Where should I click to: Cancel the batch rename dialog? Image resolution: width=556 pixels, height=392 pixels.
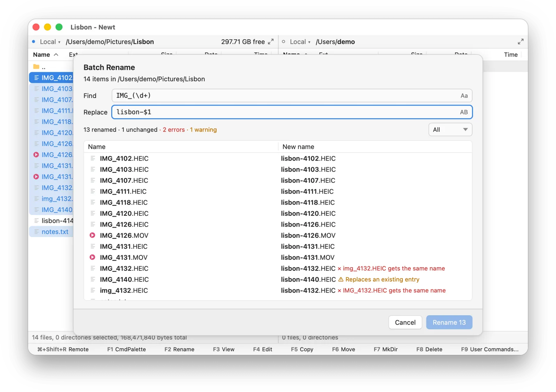pyautogui.click(x=405, y=322)
